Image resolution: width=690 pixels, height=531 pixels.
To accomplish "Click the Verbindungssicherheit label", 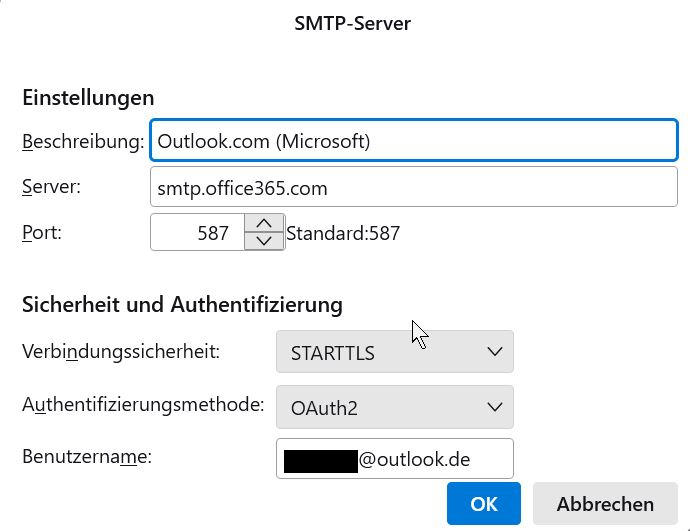I will point(121,351).
